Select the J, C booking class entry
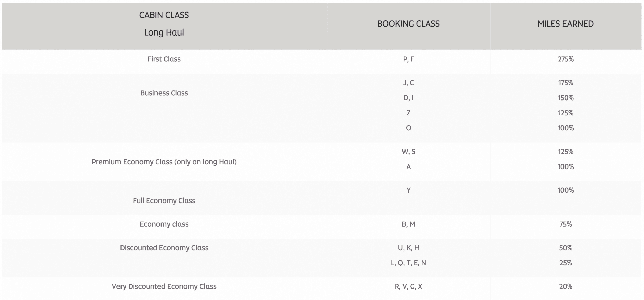 pyautogui.click(x=408, y=83)
